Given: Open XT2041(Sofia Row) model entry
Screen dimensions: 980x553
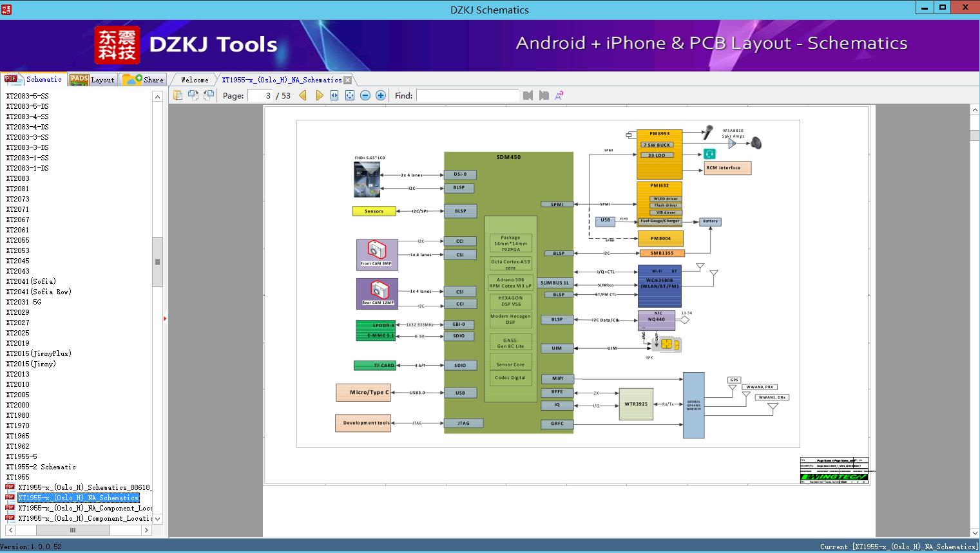Looking at the screenshot, I should [39, 292].
